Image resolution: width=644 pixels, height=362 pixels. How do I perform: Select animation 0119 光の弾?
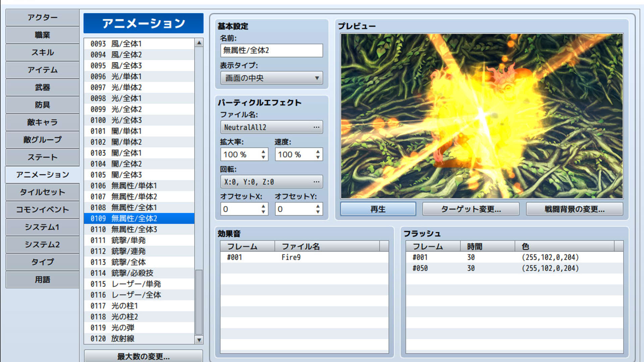139,328
